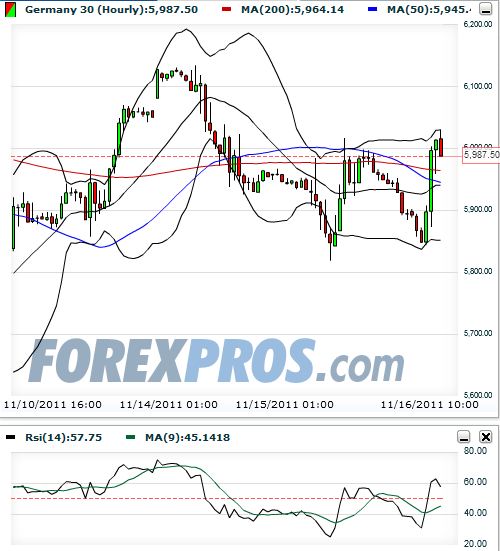Image resolution: width=500 pixels, height=551 pixels.
Task: Click the 6,100.00 price axis label
Action: tap(478, 86)
